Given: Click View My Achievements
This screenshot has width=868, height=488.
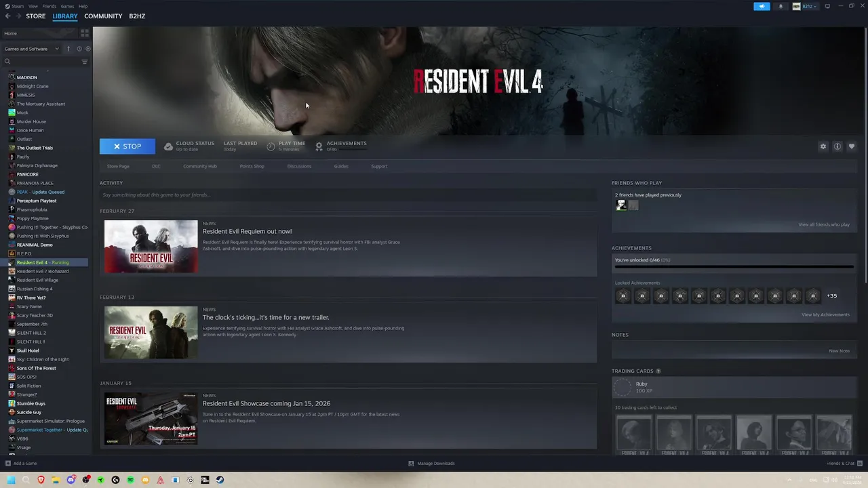Looking at the screenshot, I should point(825,314).
